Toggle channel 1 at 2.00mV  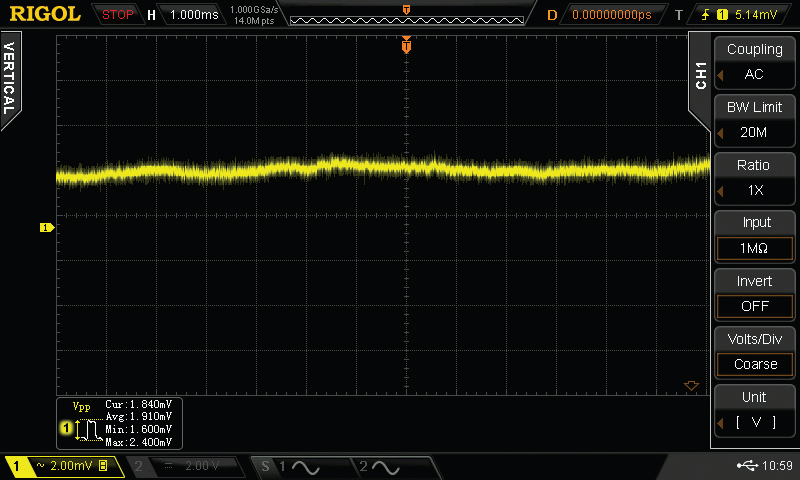click(x=60, y=467)
